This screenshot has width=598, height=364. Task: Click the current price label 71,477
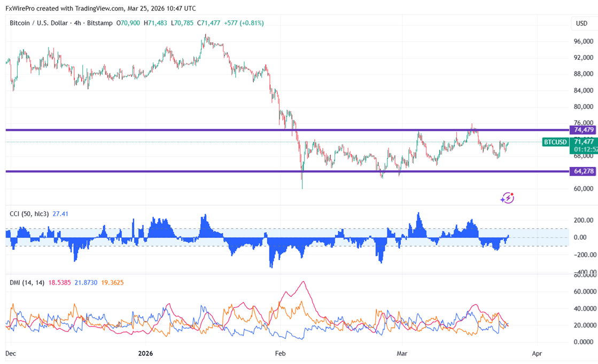click(584, 141)
